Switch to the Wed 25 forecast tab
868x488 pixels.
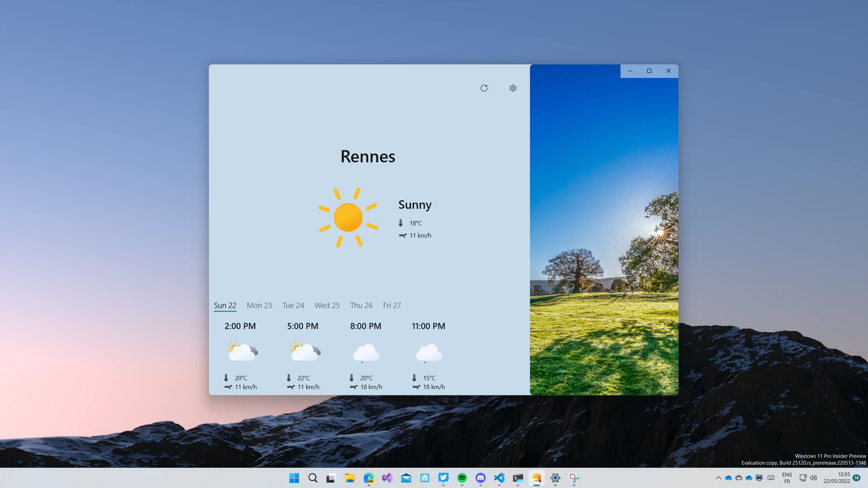click(327, 305)
